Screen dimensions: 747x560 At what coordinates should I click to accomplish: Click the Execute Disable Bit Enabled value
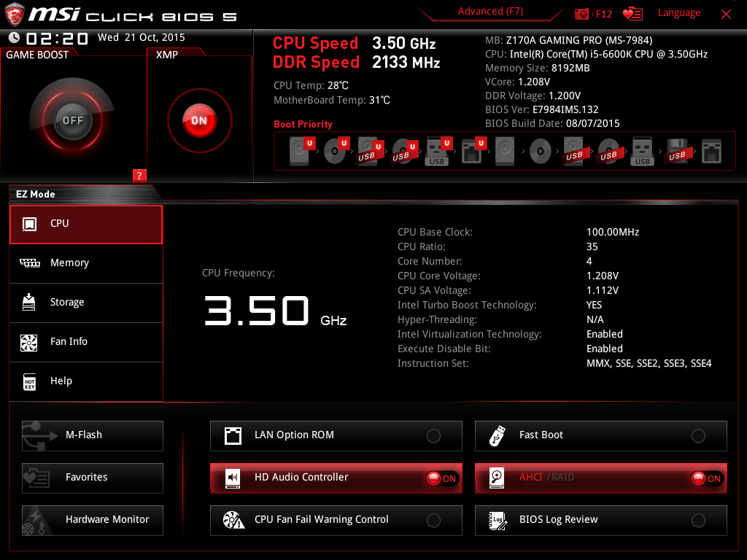605,349
